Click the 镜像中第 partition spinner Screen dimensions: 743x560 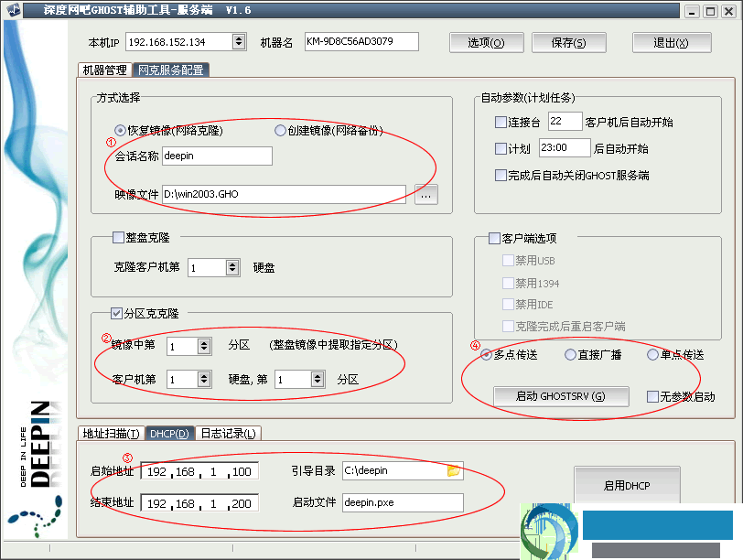click(x=204, y=346)
